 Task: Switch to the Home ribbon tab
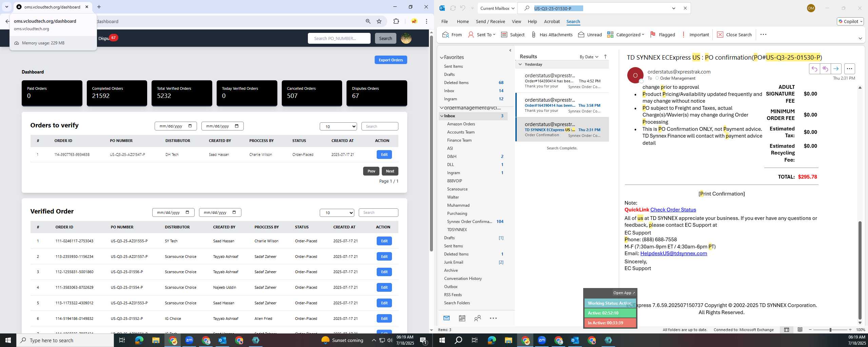[463, 21]
